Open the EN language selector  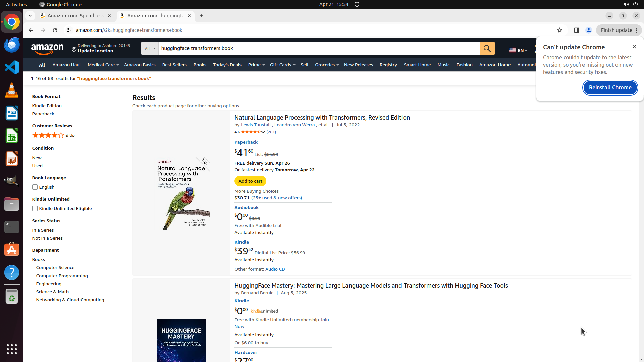click(x=518, y=50)
